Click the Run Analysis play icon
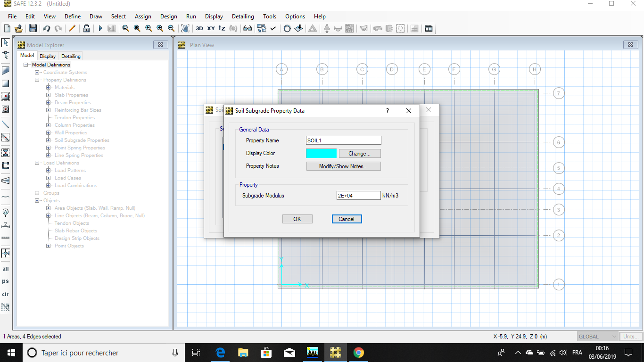The width and height of the screenshot is (644, 362). pyautogui.click(x=100, y=28)
